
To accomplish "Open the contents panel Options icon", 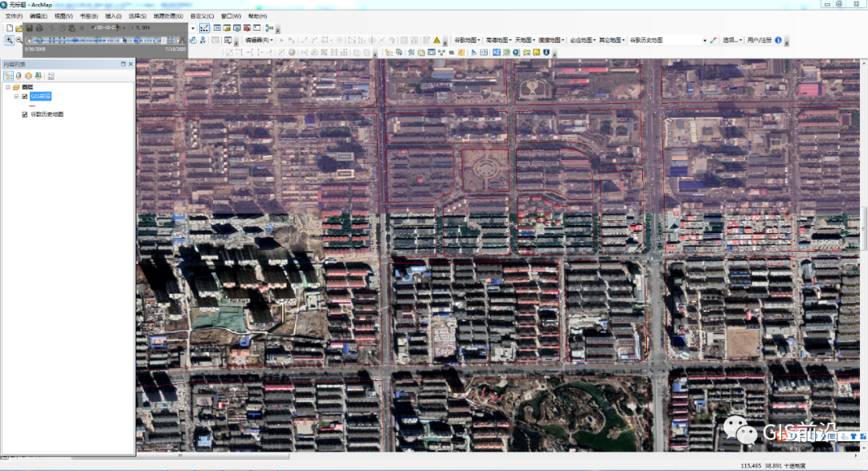I will pyautogui.click(x=51, y=76).
